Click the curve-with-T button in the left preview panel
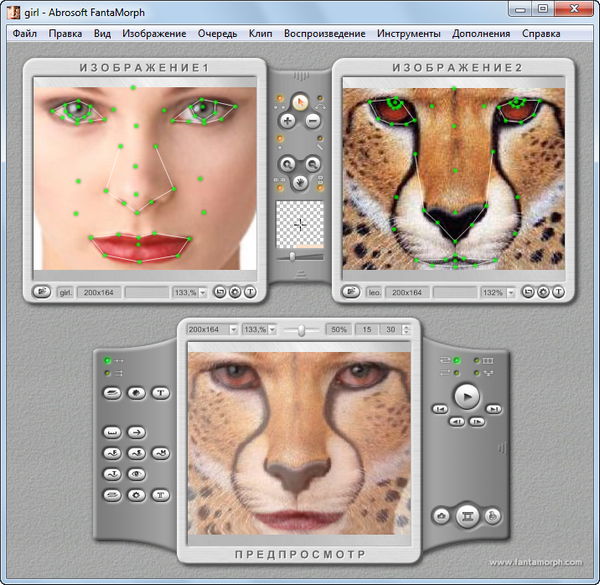Viewport: 600px width, 585px height. coord(112,474)
